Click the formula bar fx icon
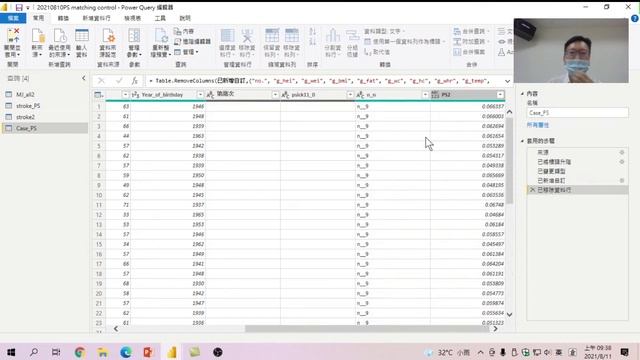This screenshot has height=360, width=640. [135, 81]
